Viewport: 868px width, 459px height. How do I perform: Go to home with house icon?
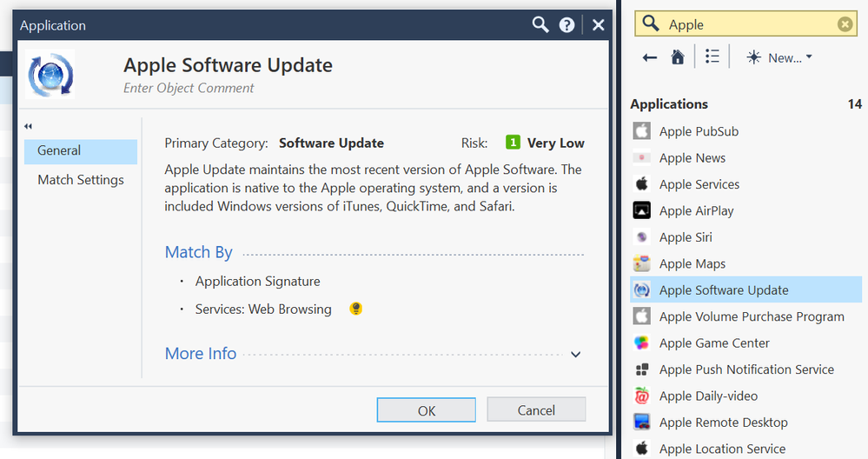[x=678, y=57]
